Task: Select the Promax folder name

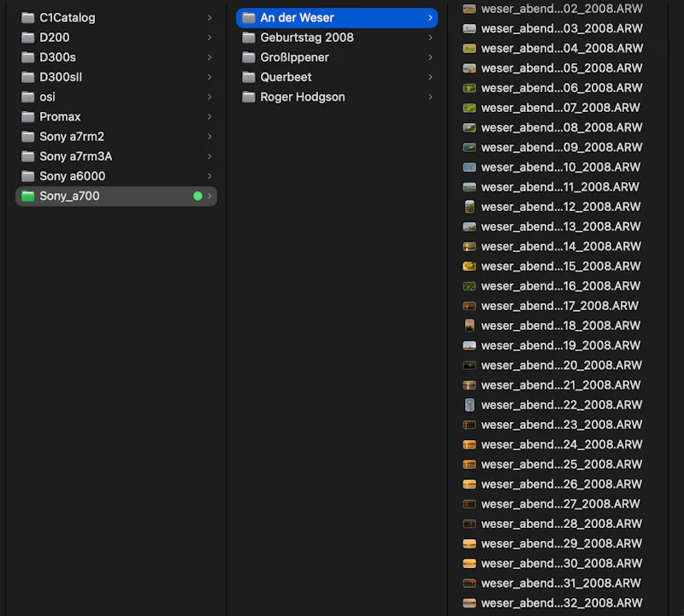Action: 60,117
